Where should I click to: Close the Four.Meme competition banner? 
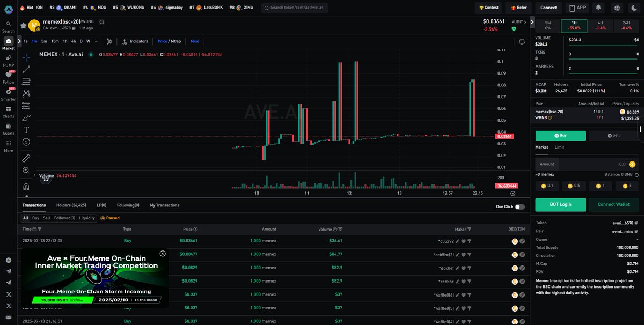pyautogui.click(x=163, y=254)
